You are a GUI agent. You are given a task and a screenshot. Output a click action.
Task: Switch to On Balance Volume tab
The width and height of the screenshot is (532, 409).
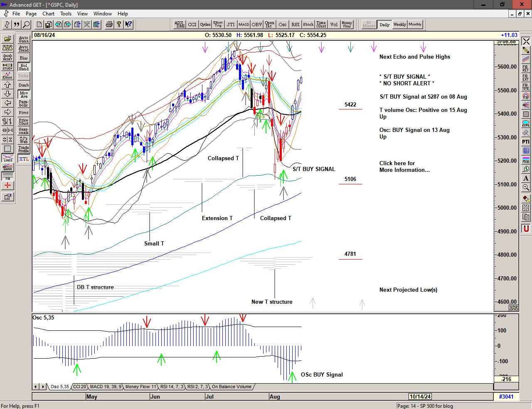click(x=232, y=387)
